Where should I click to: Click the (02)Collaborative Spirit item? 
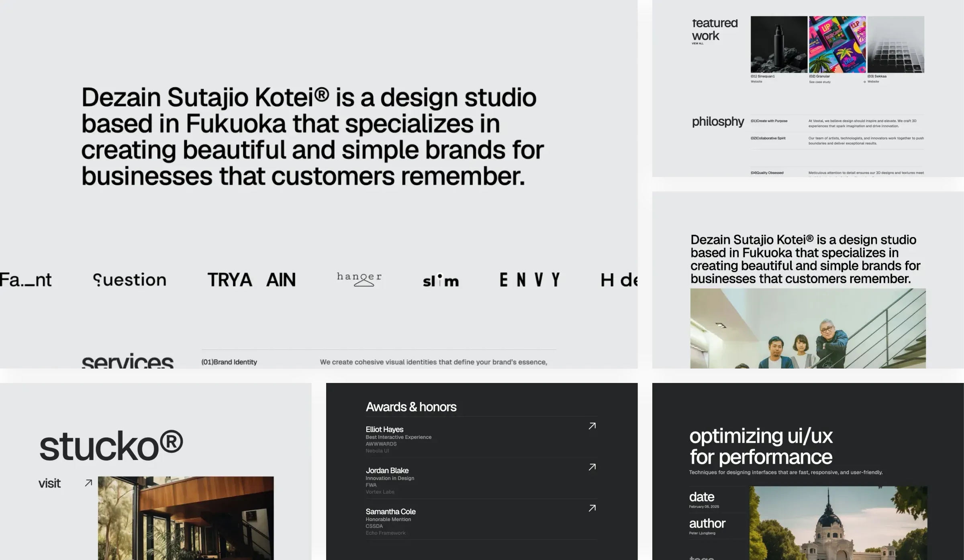tap(768, 138)
